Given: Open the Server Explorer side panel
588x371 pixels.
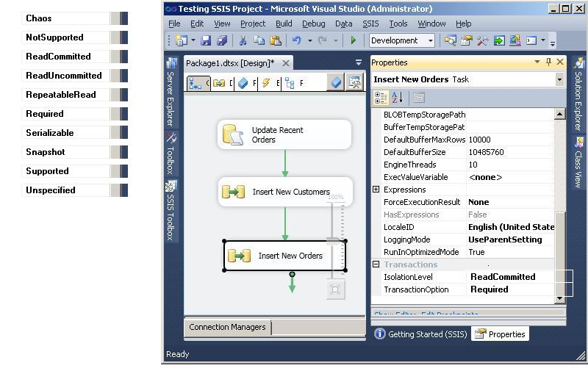Looking at the screenshot, I should pos(171,93).
